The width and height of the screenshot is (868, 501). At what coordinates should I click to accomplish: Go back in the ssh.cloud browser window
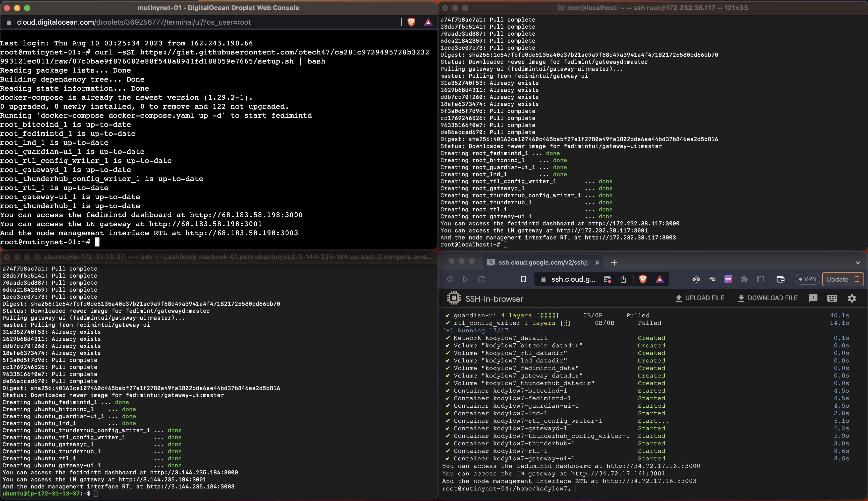click(x=449, y=279)
